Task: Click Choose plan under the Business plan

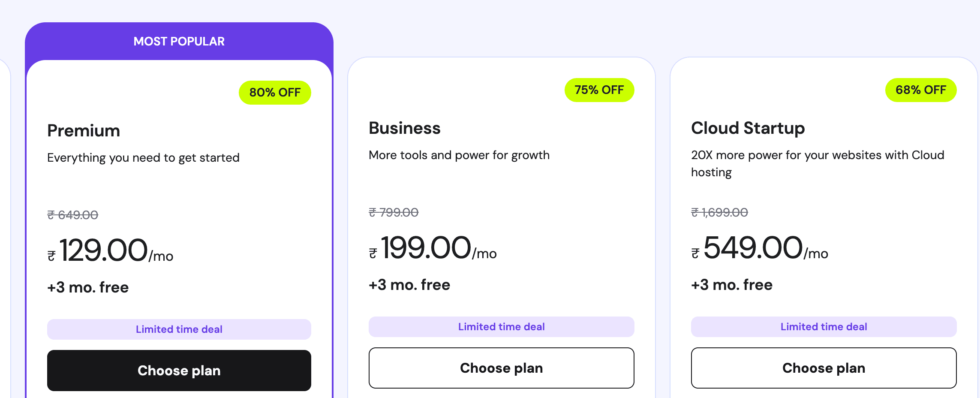Action: (x=501, y=368)
